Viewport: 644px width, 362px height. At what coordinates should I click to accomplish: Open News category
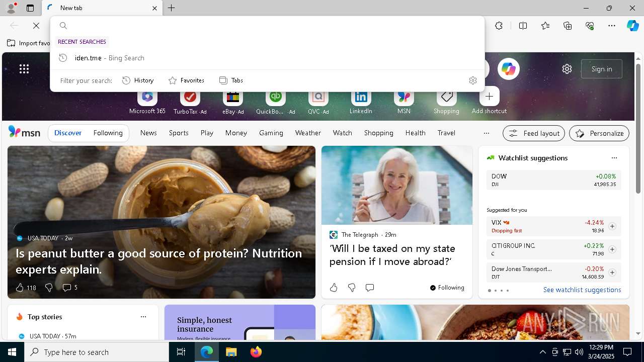pyautogui.click(x=148, y=133)
